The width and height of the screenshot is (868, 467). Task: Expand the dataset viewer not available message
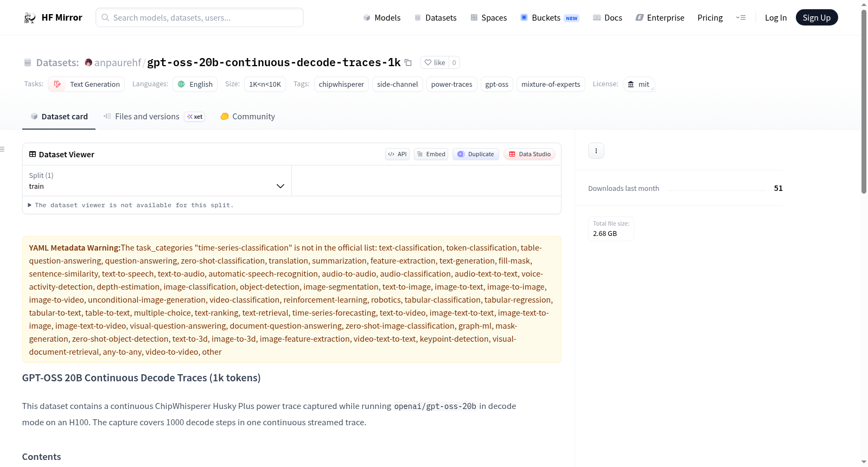coord(131,205)
